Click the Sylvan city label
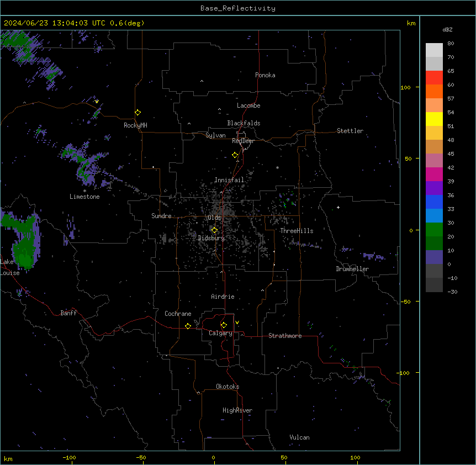The height and width of the screenshot is (465, 476). point(215,135)
